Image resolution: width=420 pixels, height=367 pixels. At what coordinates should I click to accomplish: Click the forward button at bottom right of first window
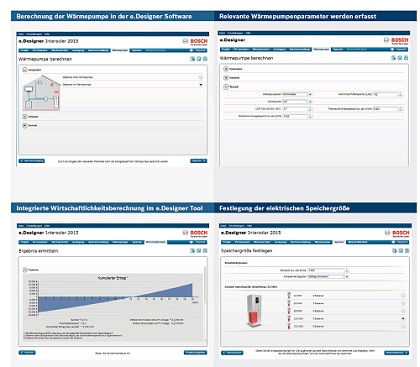tap(198, 161)
